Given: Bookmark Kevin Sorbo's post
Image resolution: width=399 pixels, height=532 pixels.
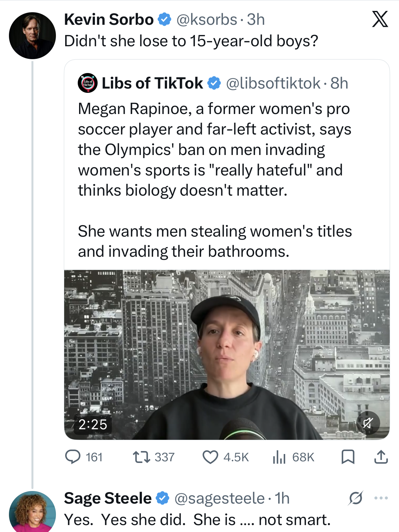Looking at the screenshot, I should pos(348,457).
